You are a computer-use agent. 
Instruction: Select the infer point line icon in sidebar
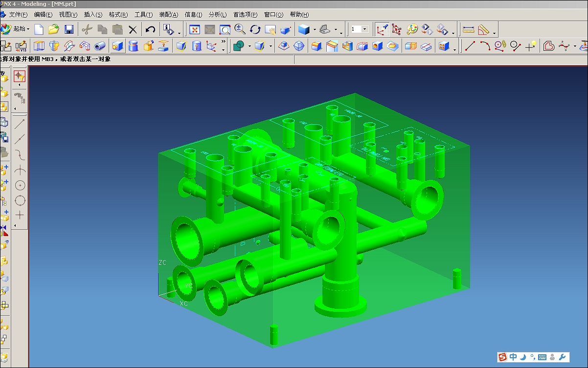coord(20,124)
